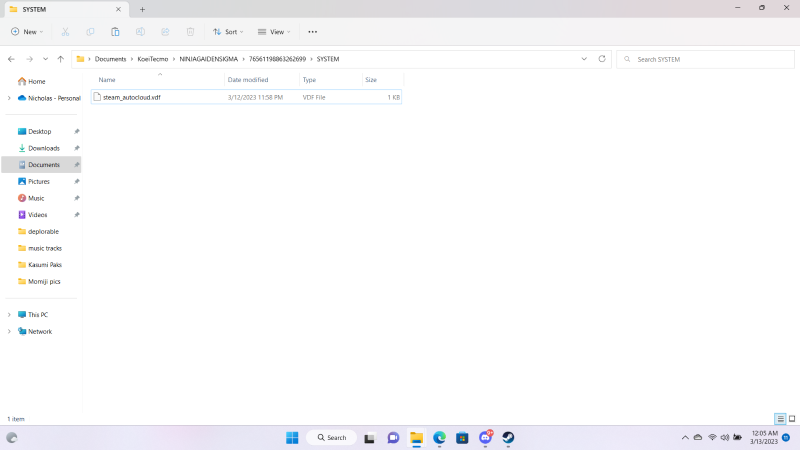Go up one folder level
The height and width of the screenshot is (450, 800).
coord(61,59)
